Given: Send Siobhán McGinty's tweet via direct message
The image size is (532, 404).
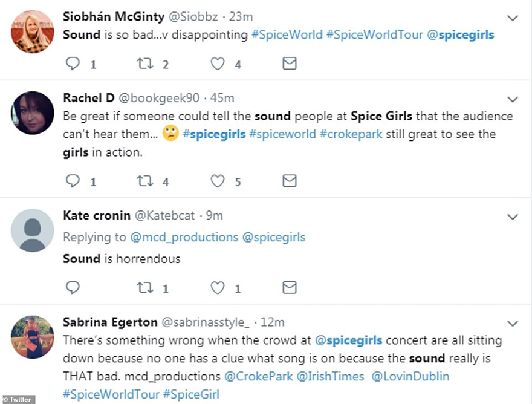Looking at the screenshot, I should tap(290, 63).
